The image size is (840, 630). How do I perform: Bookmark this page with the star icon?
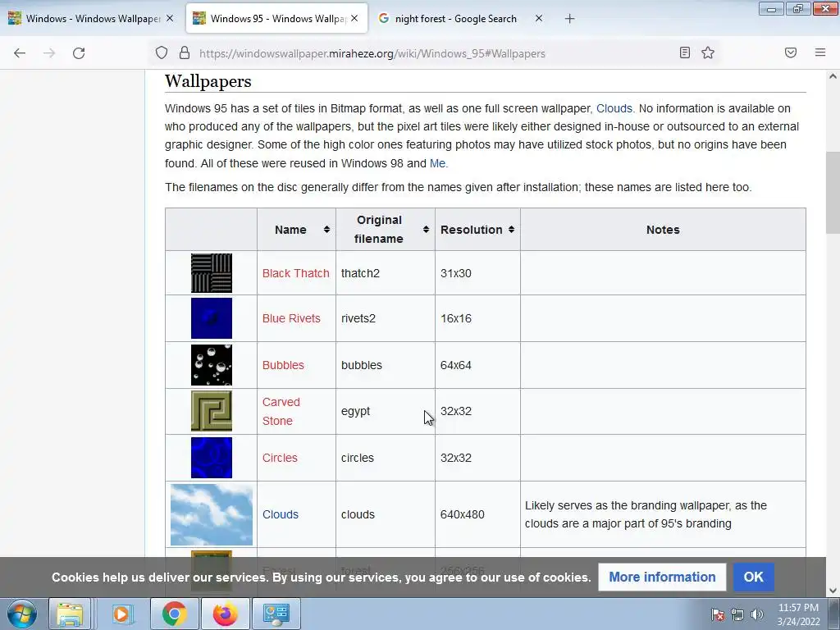[x=708, y=52]
